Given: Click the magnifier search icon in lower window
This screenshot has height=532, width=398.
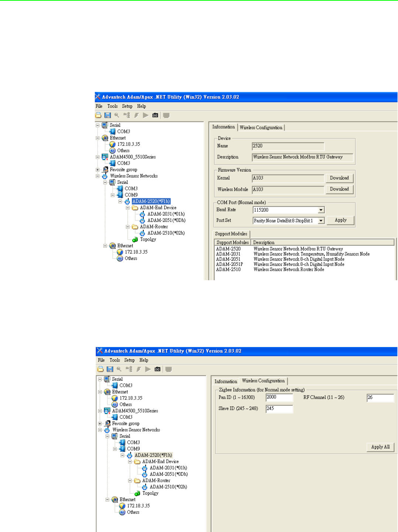Looking at the screenshot, I should coord(119,369).
